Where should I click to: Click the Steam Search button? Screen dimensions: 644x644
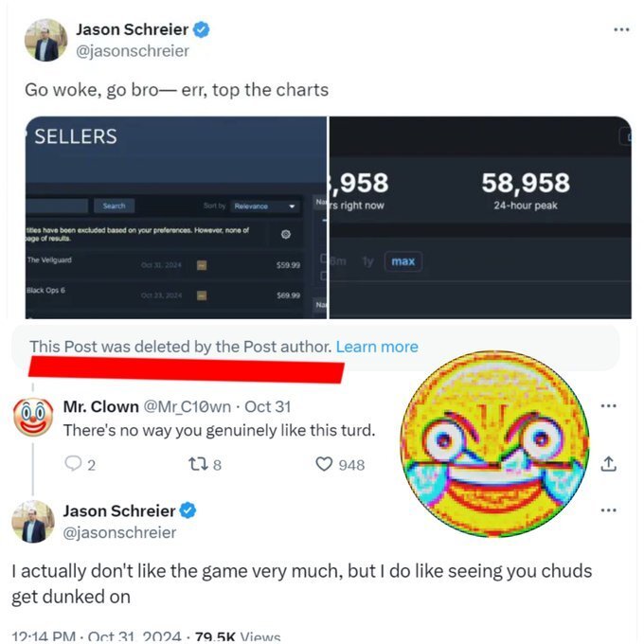coord(114,206)
